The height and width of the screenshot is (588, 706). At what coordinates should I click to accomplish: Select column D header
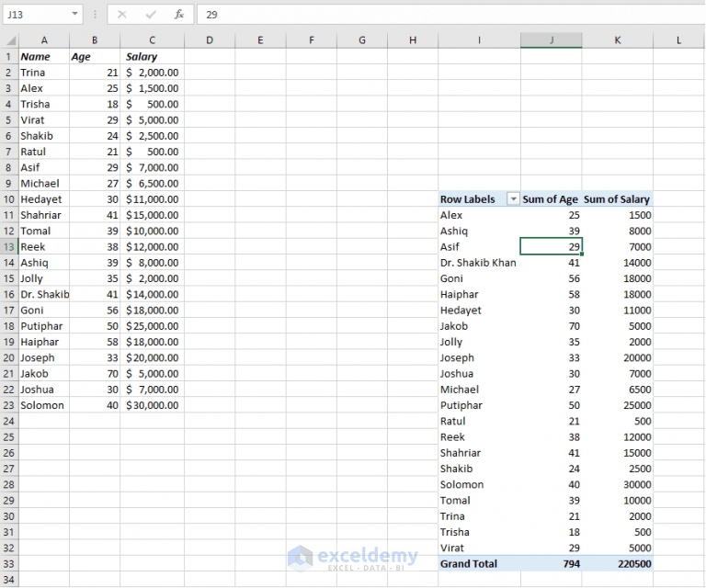pos(210,40)
